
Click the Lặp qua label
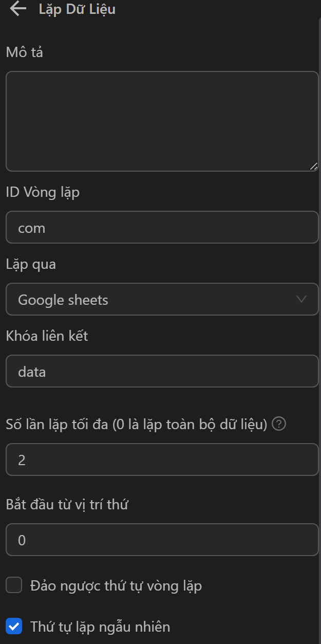tap(31, 264)
